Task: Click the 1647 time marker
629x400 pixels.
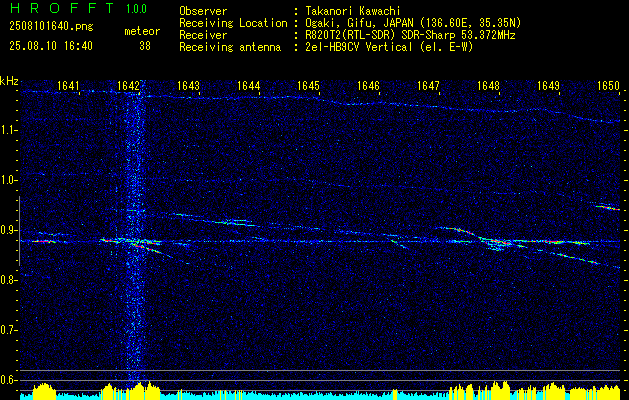Action: point(428,86)
